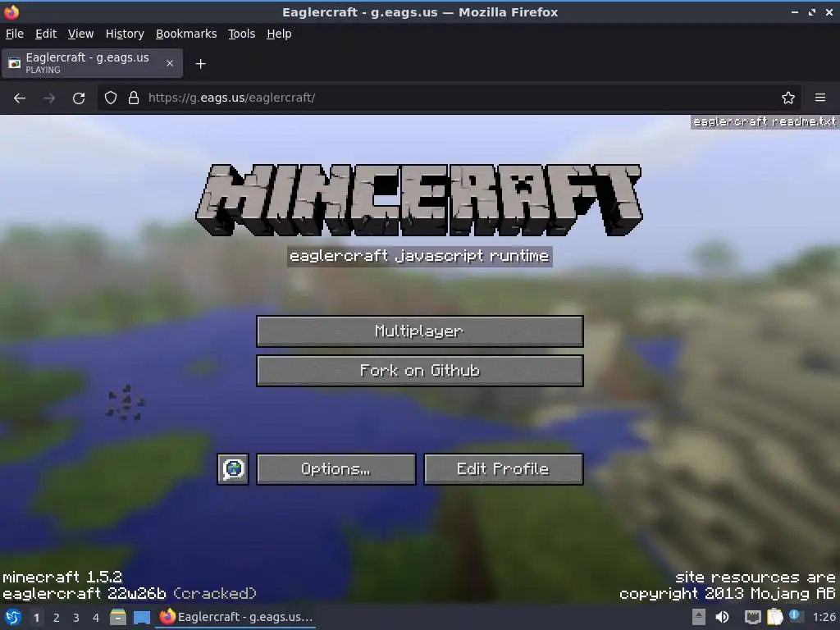The width and height of the screenshot is (840, 630).
Task: Minimize the Firefox window
Action: (794, 11)
